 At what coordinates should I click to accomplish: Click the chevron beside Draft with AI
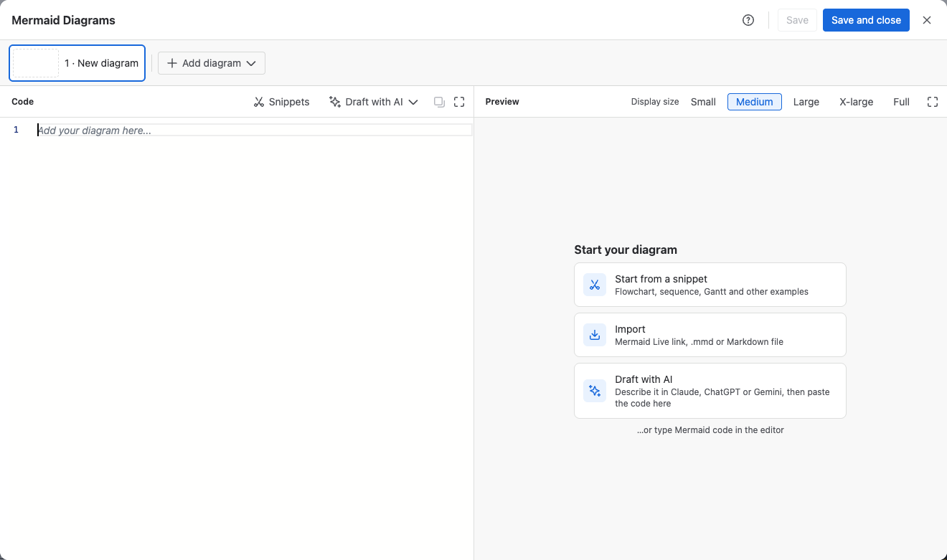[413, 102]
